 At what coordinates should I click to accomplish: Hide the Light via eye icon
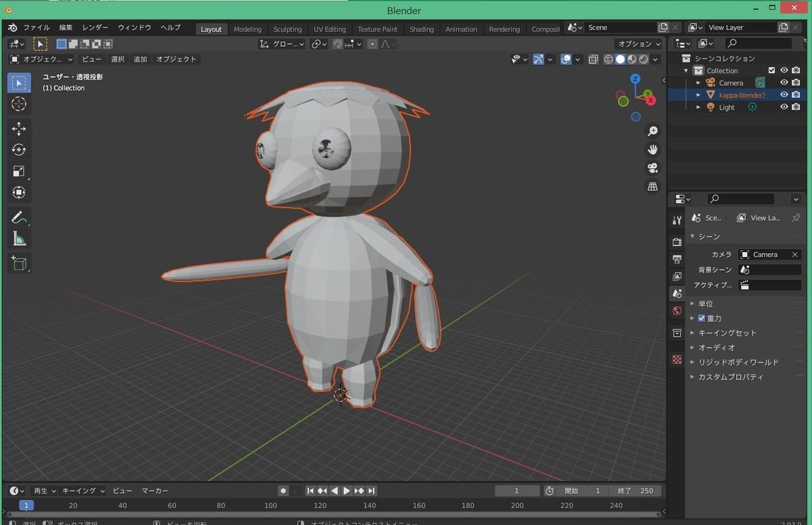784,107
